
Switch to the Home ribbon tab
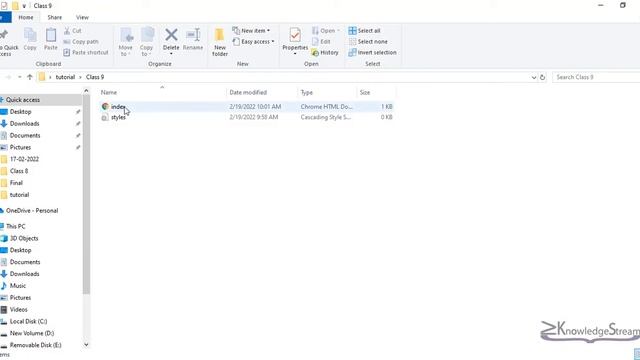(x=26, y=17)
